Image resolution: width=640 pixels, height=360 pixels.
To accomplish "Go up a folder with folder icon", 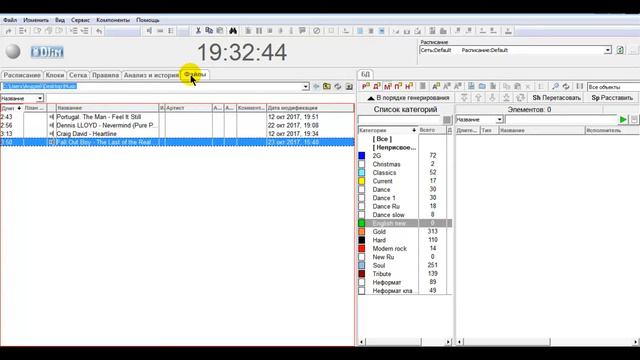I will click(327, 87).
